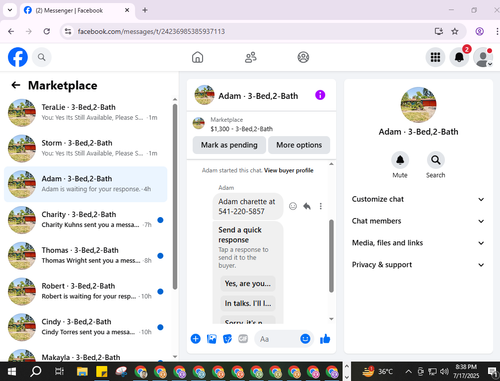Open a new browser tab
This screenshot has width=500, height=381.
pos(145,10)
